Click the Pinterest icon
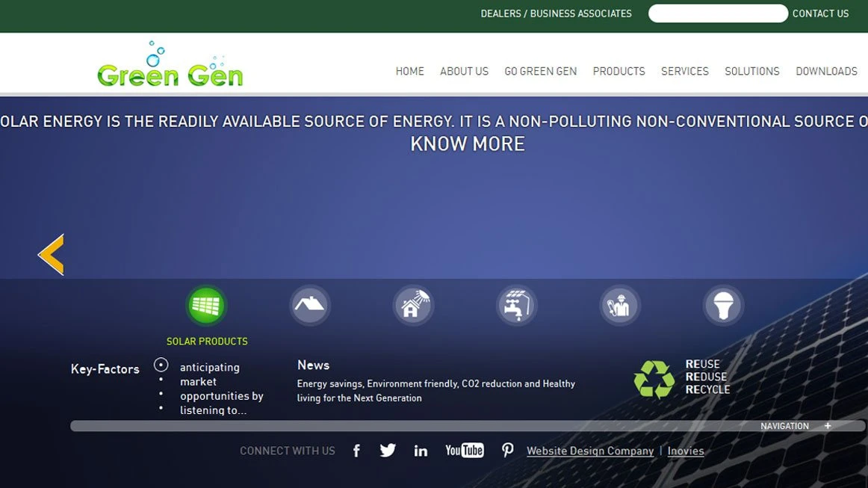The width and height of the screenshot is (868, 488). click(x=508, y=450)
